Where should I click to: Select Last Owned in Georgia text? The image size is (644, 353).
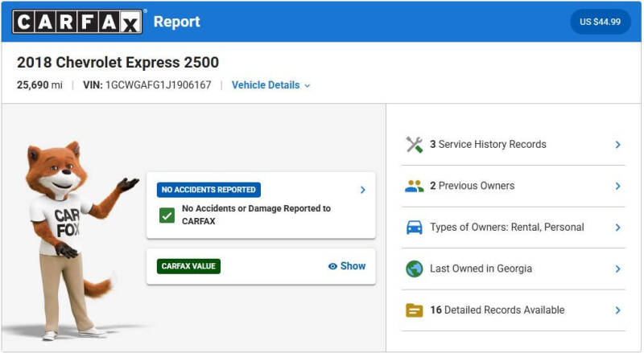click(x=481, y=269)
